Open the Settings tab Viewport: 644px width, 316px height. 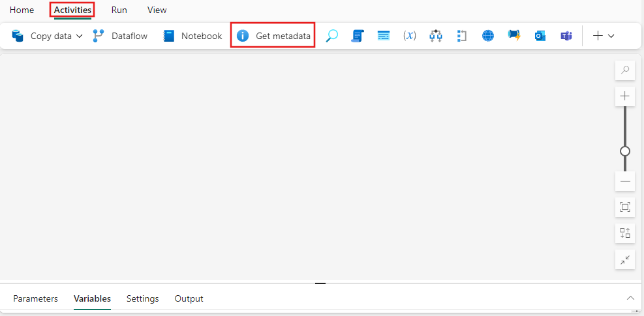pos(142,298)
